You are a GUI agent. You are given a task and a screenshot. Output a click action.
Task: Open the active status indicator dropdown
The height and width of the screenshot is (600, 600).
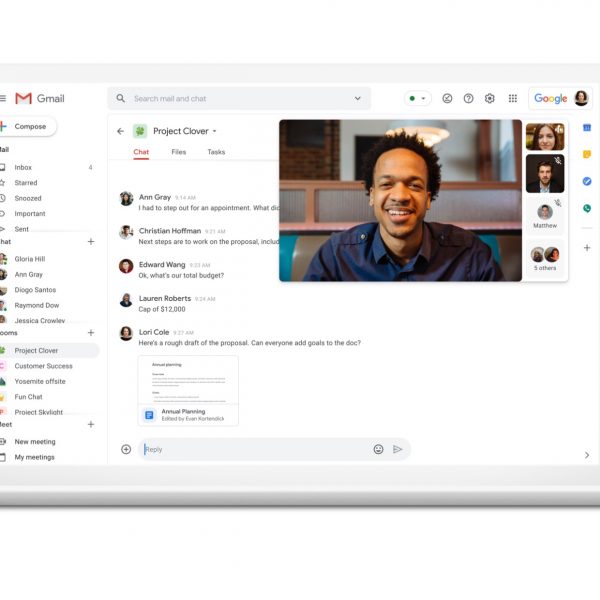tap(418, 99)
